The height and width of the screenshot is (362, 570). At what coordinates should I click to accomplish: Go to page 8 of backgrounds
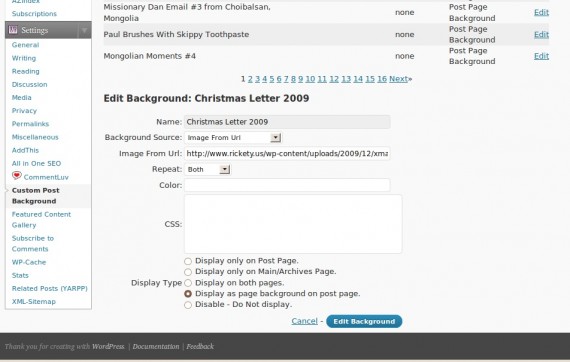pyautogui.click(x=293, y=79)
